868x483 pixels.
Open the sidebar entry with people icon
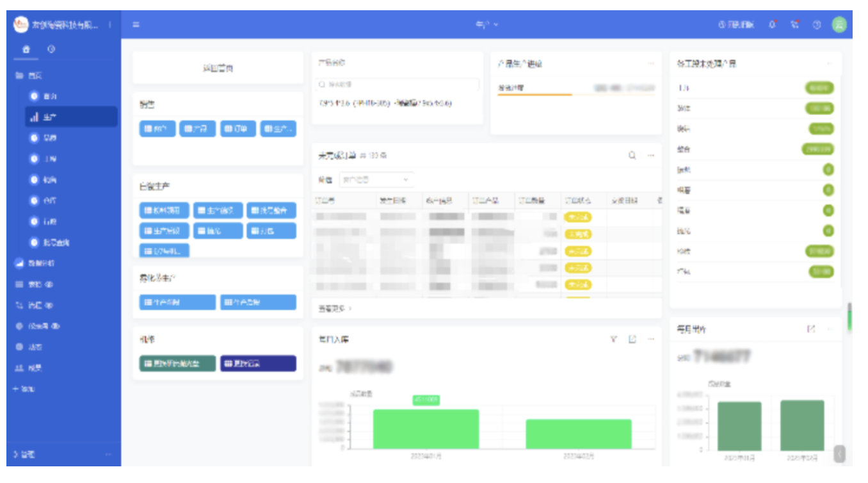pyautogui.click(x=29, y=368)
